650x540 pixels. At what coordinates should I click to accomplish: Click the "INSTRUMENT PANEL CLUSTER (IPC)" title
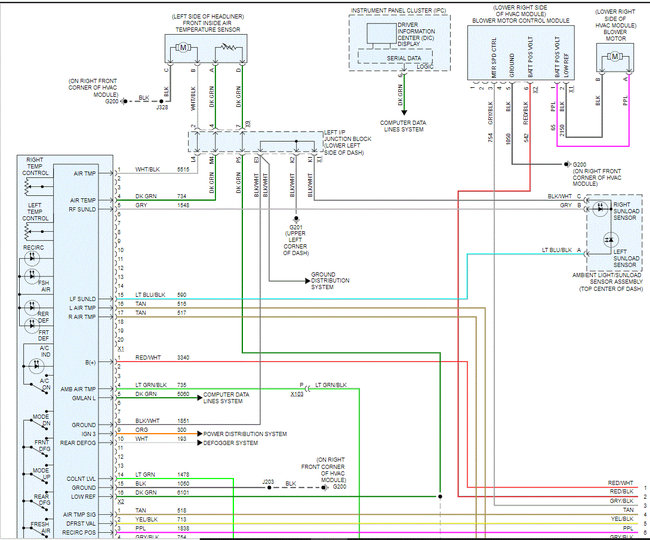[x=399, y=10]
